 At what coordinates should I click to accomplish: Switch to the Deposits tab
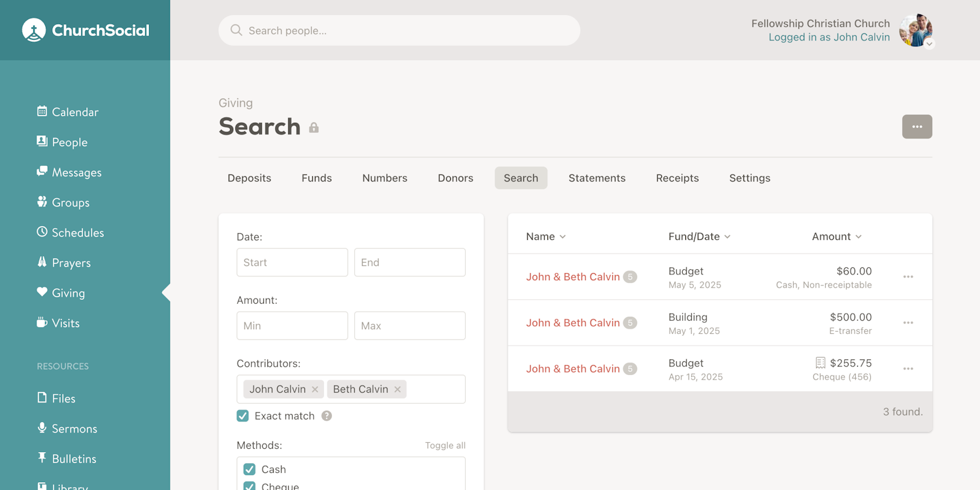tap(249, 178)
